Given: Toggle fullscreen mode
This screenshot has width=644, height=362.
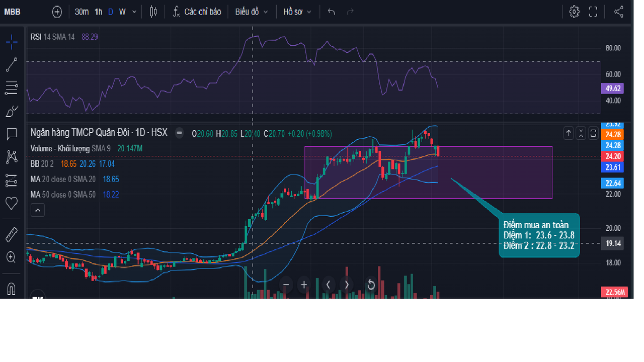Looking at the screenshot, I should click(x=593, y=12).
